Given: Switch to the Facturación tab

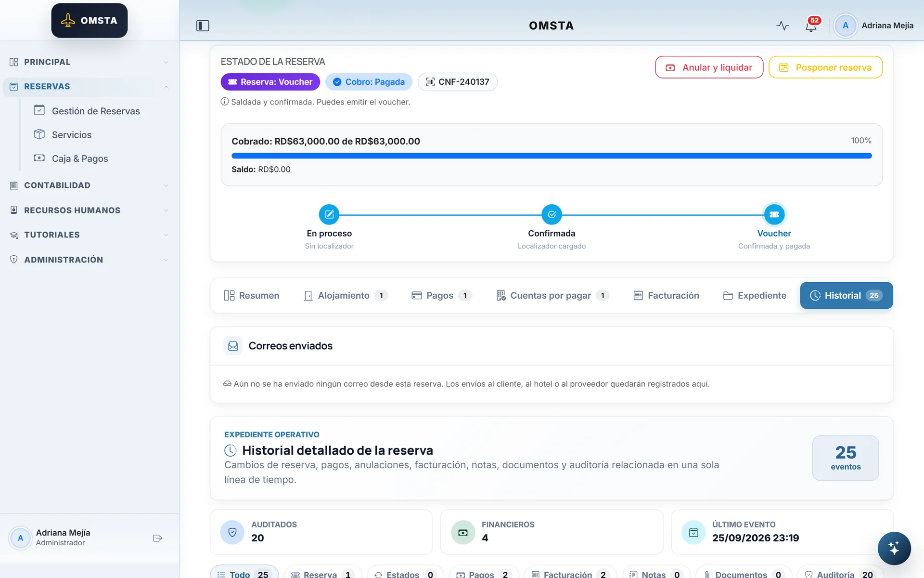Looking at the screenshot, I should pyautogui.click(x=667, y=295).
